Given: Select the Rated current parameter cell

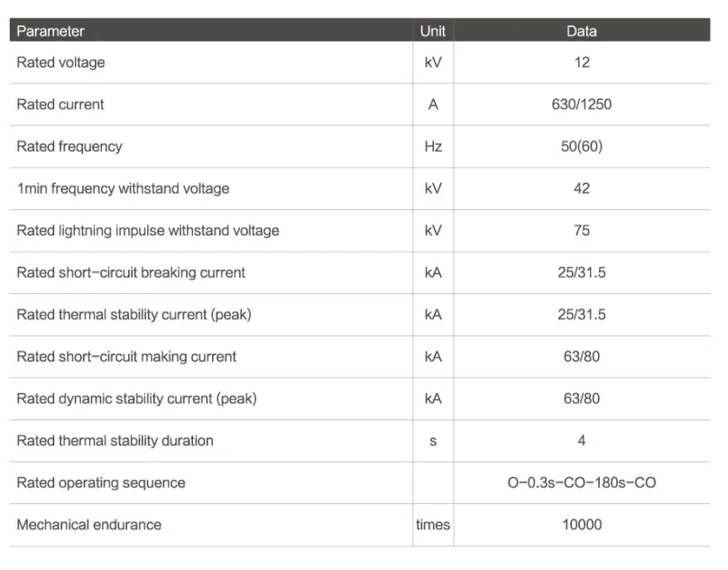Looking at the screenshot, I should coord(60,105).
